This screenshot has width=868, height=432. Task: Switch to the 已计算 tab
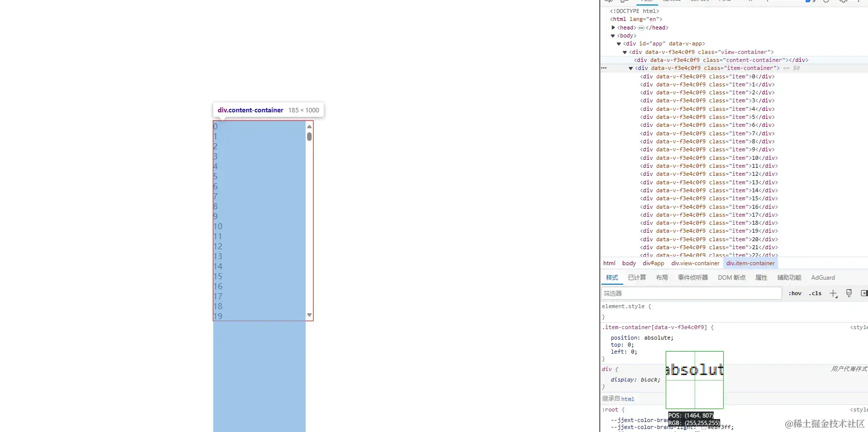point(637,278)
